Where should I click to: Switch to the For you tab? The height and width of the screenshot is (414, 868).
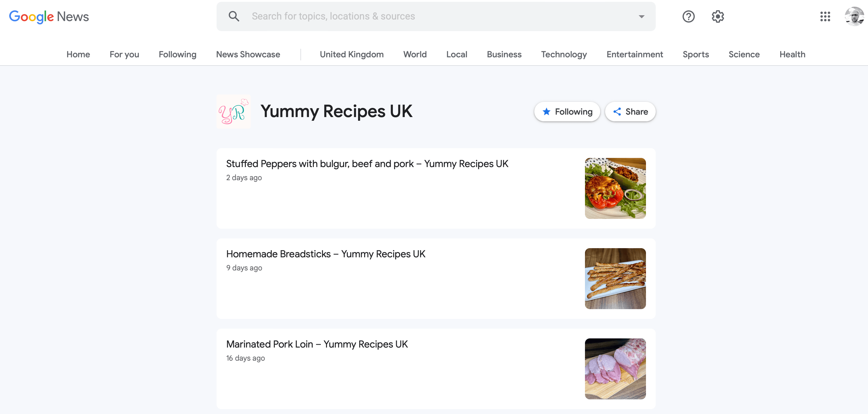[x=124, y=54]
